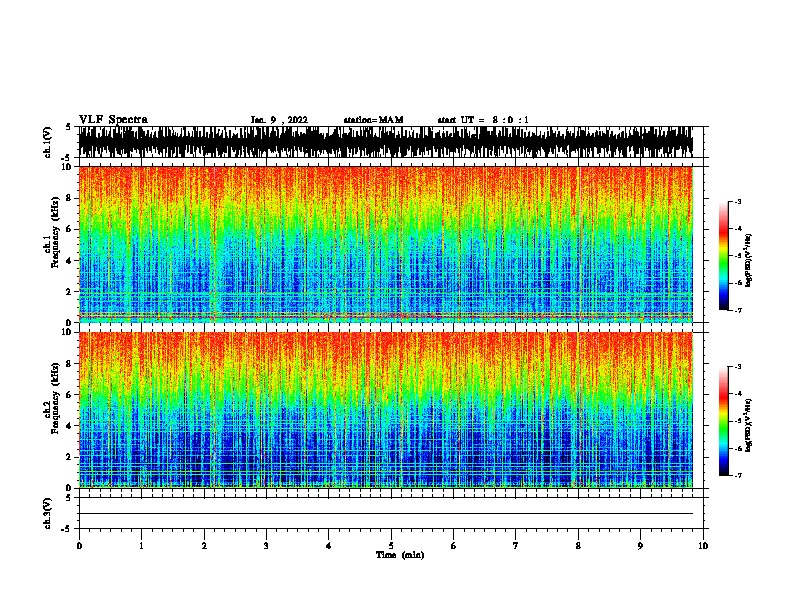Screen dimensions: 792x612
Task: Click the "8" kHz tick of ch.2 spectrogram
Action: 70,364
